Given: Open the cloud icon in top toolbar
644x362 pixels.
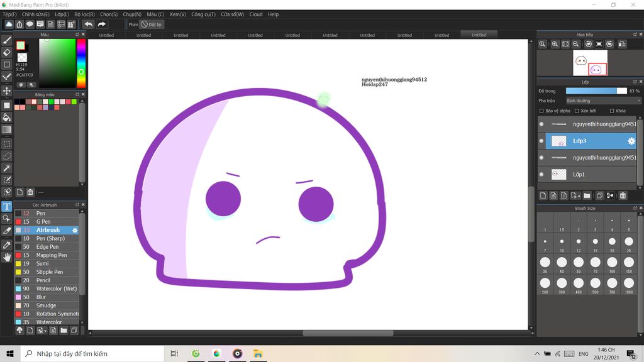Looking at the screenshot, I should 9,25.
